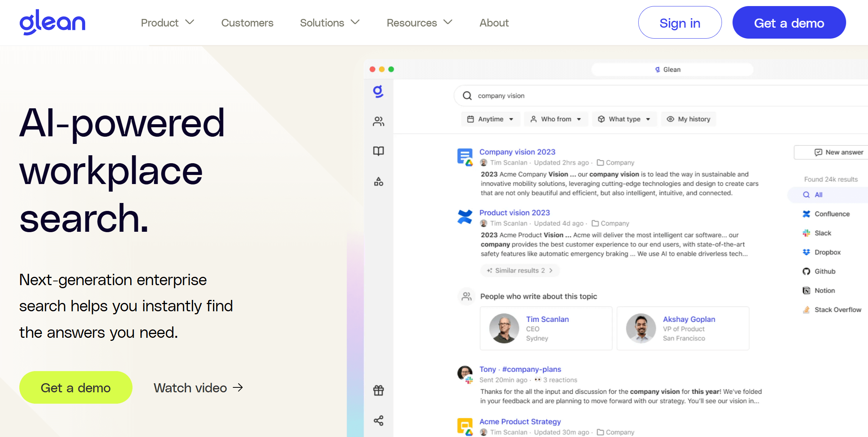Click the green Get a demo button
868x437 pixels.
coord(76,387)
